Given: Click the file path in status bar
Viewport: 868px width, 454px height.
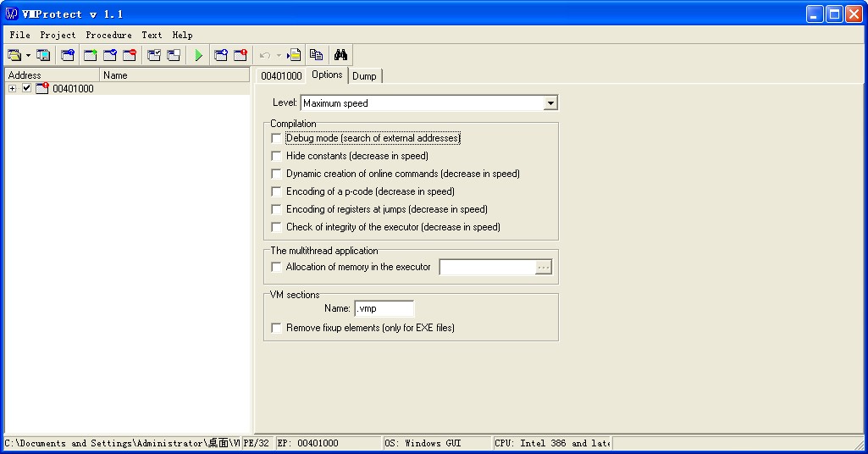Looking at the screenshot, I should [122, 443].
